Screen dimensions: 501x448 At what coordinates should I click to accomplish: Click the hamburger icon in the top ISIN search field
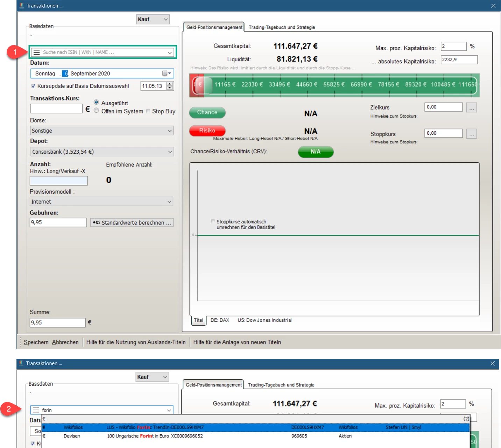tap(36, 52)
